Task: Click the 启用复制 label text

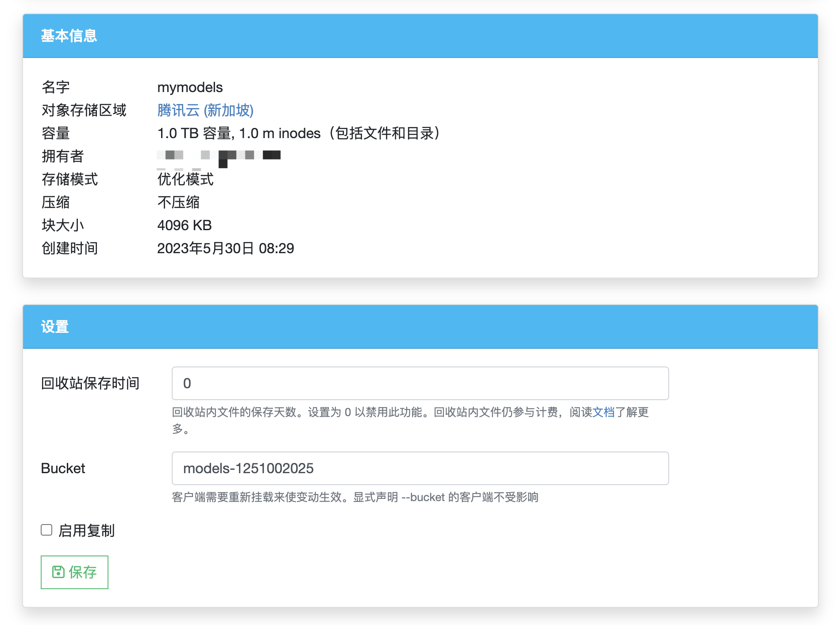Action: coord(87,530)
